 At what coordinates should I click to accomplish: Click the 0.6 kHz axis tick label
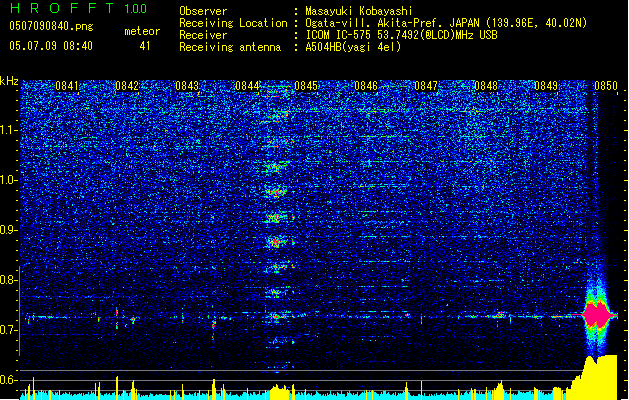tap(9, 380)
